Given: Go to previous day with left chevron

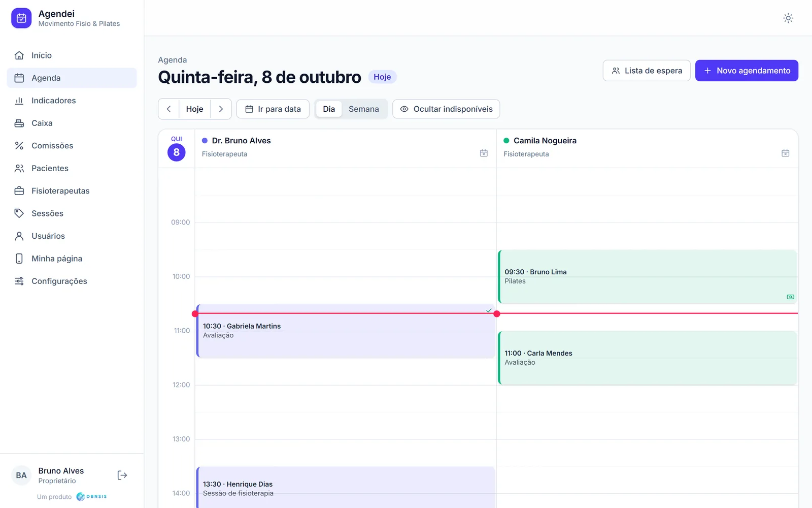Looking at the screenshot, I should tap(169, 109).
